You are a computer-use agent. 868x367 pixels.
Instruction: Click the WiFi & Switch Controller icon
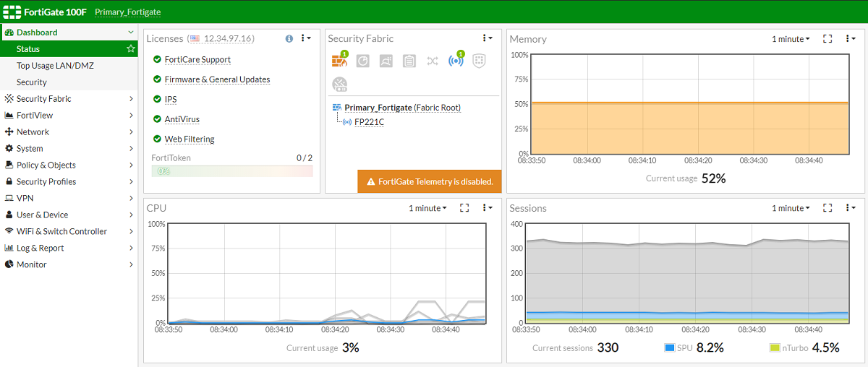(x=9, y=232)
